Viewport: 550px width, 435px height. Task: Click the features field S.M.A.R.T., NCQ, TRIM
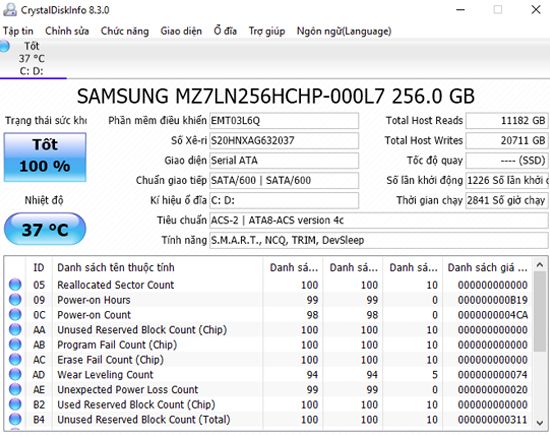coord(379,240)
